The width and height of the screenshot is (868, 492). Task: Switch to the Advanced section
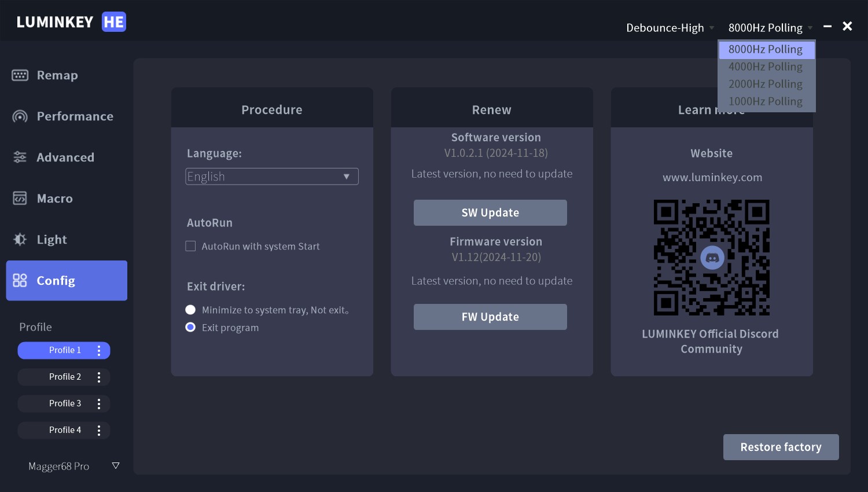click(67, 157)
